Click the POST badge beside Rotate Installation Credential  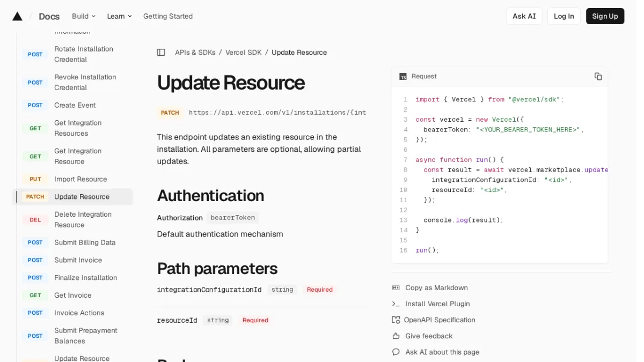pyautogui.click(x=35, y=54)
